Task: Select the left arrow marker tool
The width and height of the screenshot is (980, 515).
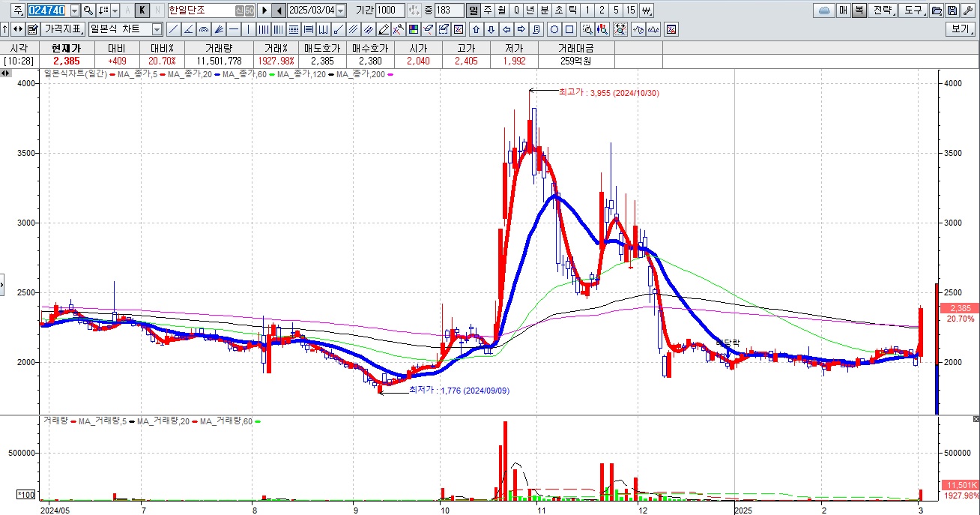Action: click(x=506, y=29)
